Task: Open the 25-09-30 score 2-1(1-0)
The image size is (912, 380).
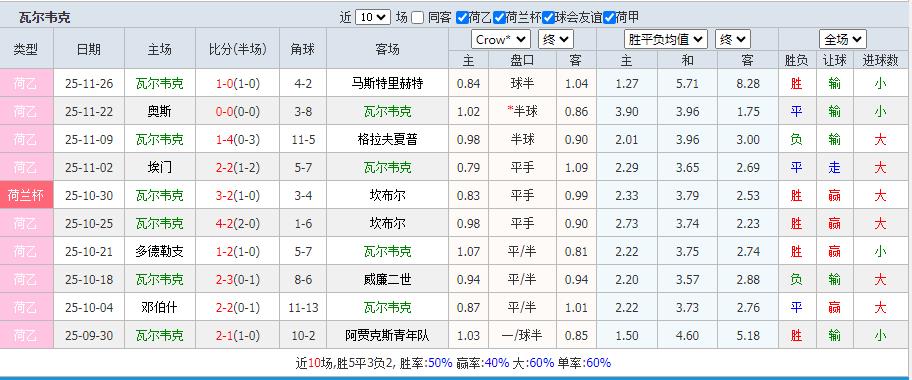Action: 237,335
